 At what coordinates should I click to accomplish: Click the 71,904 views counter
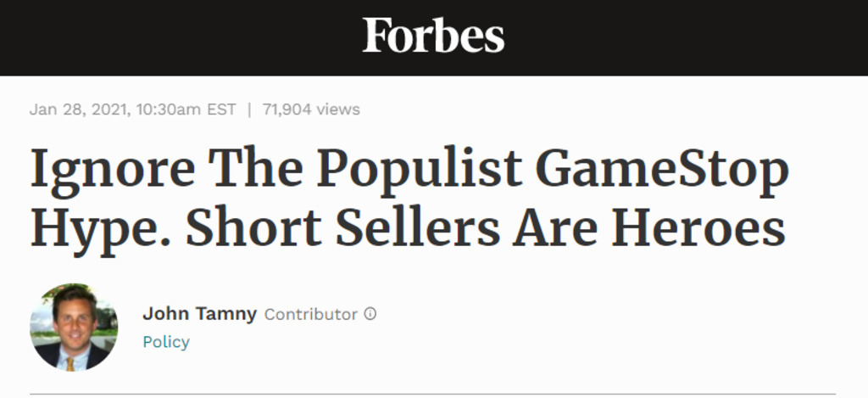tap(311, 109)
